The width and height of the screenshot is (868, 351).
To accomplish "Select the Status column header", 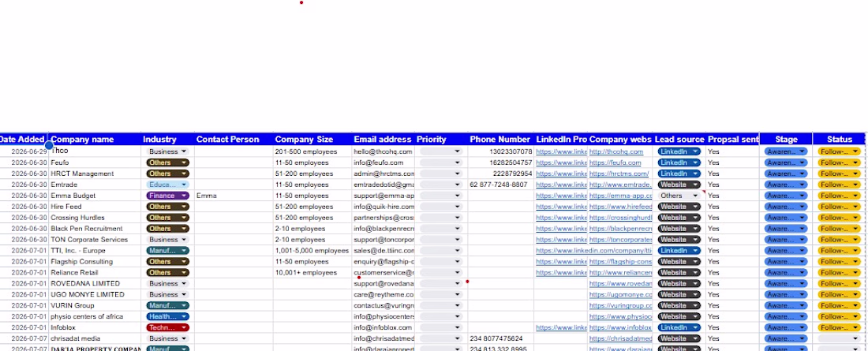I will point(840,140).
